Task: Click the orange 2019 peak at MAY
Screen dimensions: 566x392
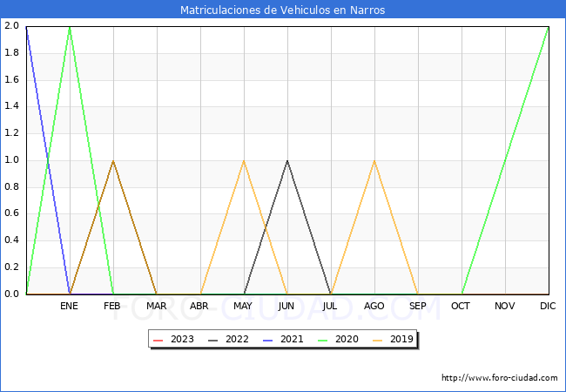Action: [x=244, y=161]
